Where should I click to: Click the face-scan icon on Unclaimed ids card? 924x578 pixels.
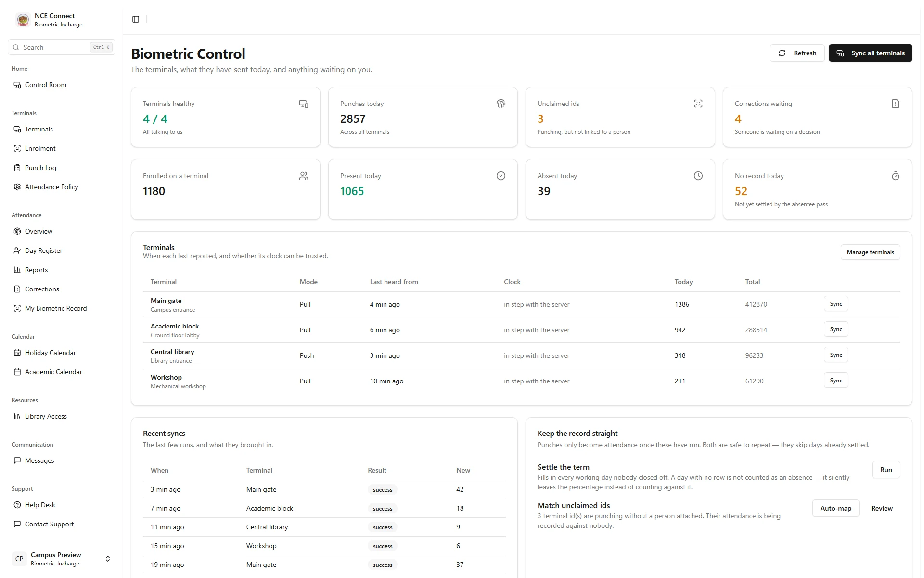click(x=698, y=104)
